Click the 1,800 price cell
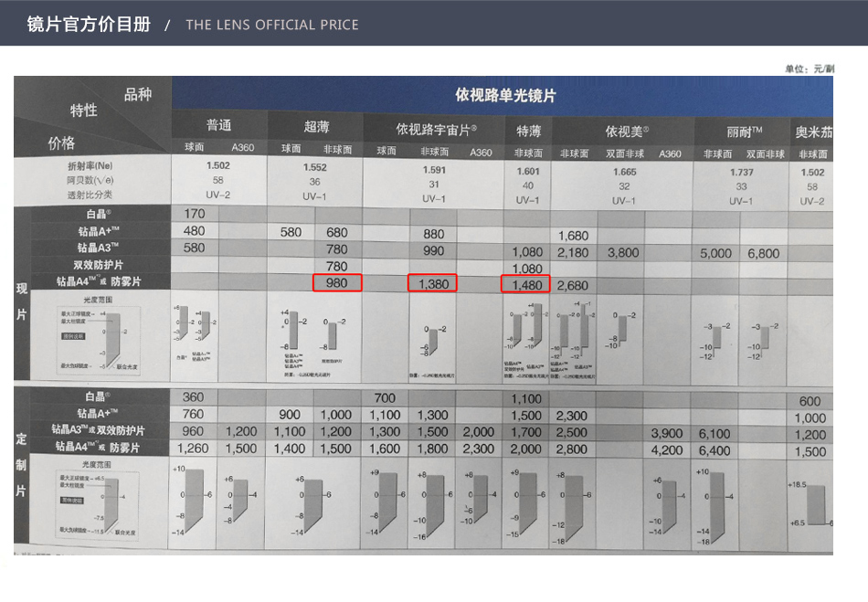The width and height of the screenshot is (868, 602). pyautogui.click(x=432, y=449)
